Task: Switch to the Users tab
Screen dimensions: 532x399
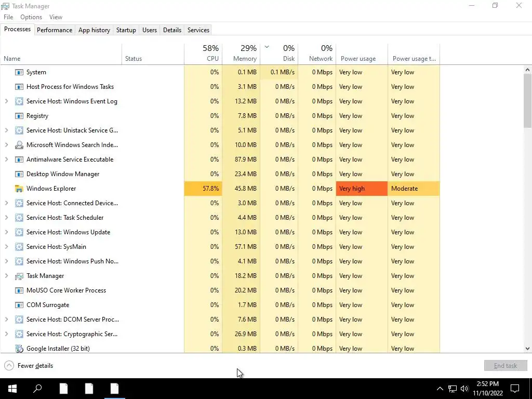Action: click(150, 30)
